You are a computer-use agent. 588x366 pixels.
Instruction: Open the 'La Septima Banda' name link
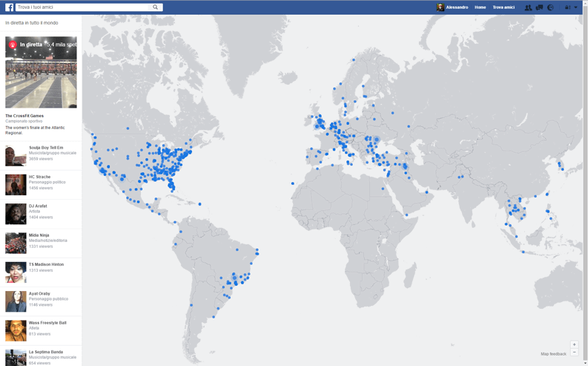(46, 352)
